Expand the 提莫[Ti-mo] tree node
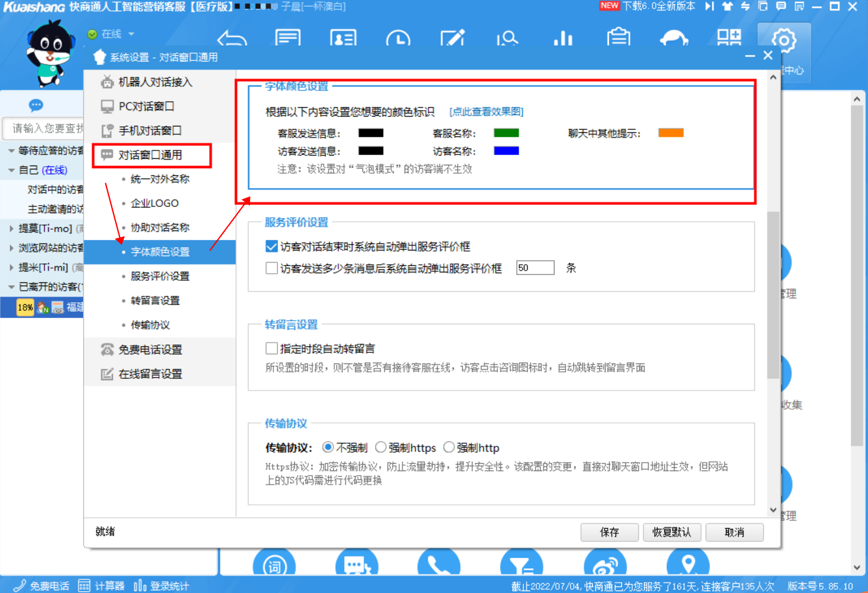The width and height of the screenshot is (868, 593). [12, 228]
